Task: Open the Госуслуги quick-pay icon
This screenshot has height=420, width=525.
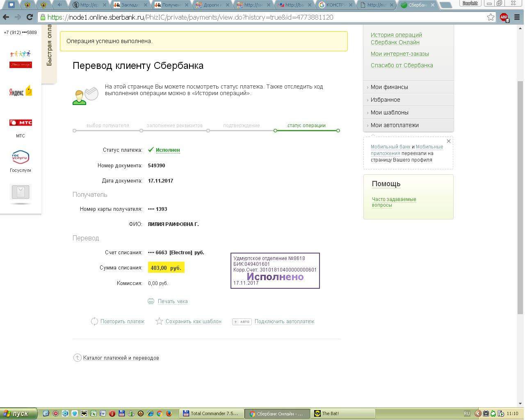Action: coord(21,157)
